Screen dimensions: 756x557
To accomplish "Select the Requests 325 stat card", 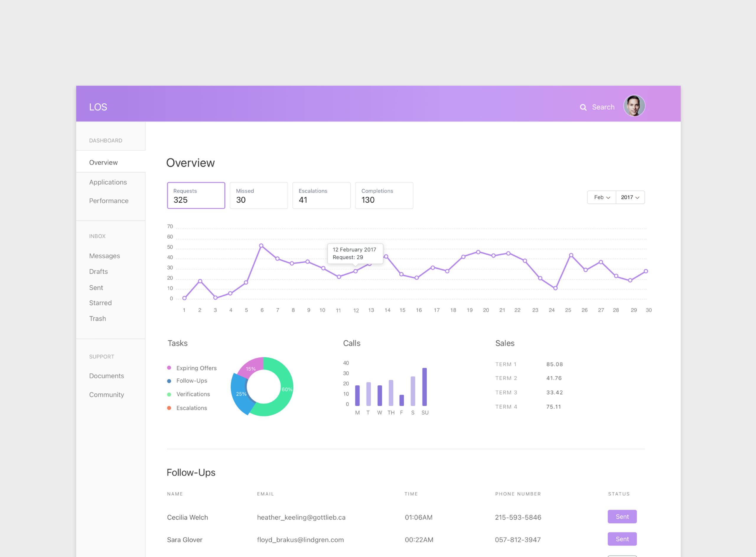I will pos(196,196).
